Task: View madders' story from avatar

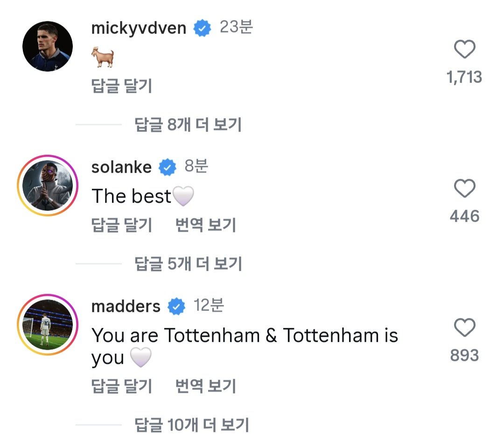Action: tap(48, 325)
